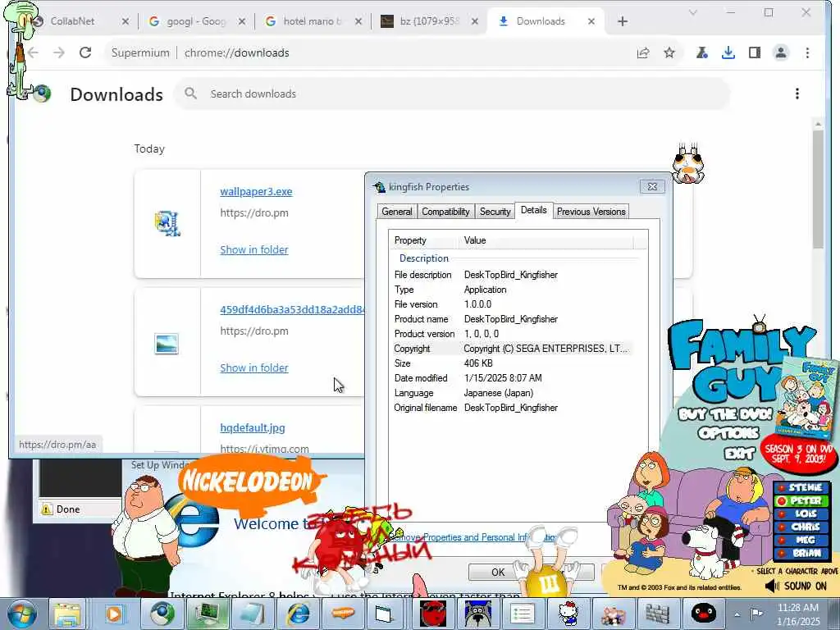
Task: Click the image thumbnail icon of 459df4d6 download
Action: (x=166, y=344)
